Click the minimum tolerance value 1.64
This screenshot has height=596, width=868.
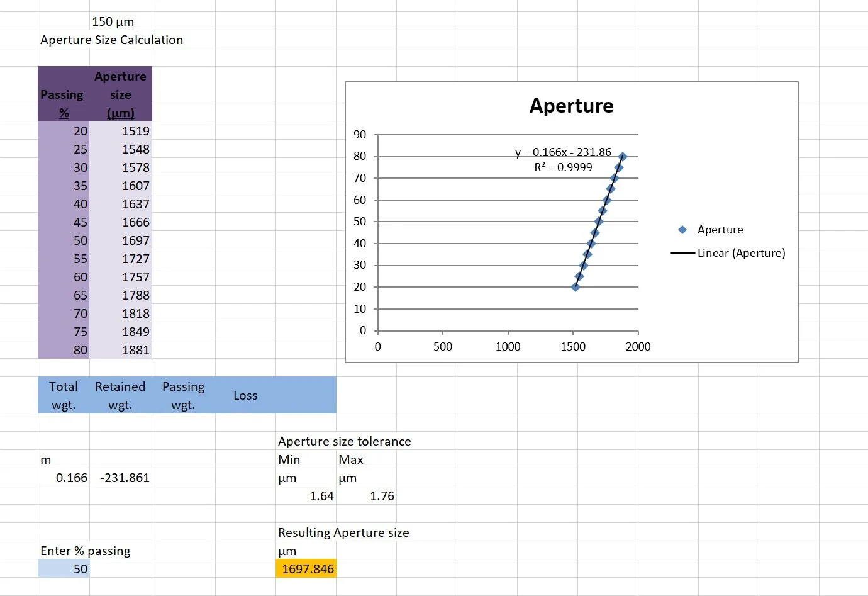[x=306, y=496]
